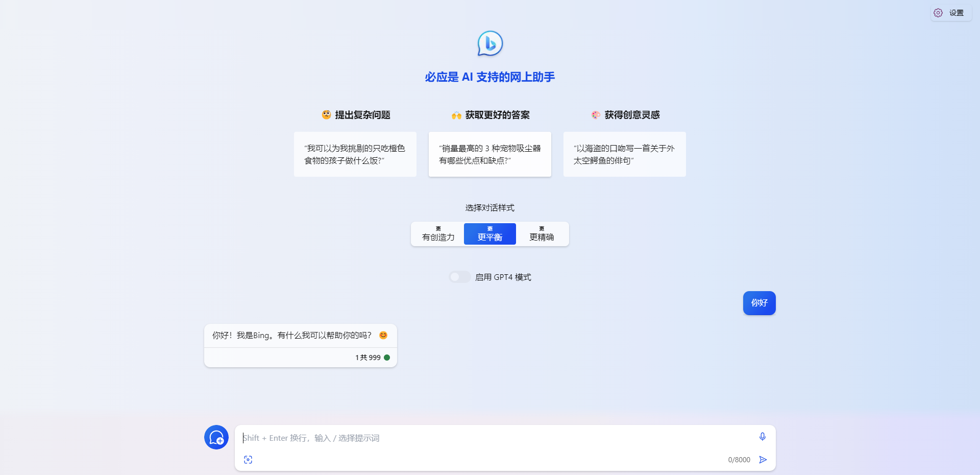
Task: Click the 设置 button label
Action: 957,13
